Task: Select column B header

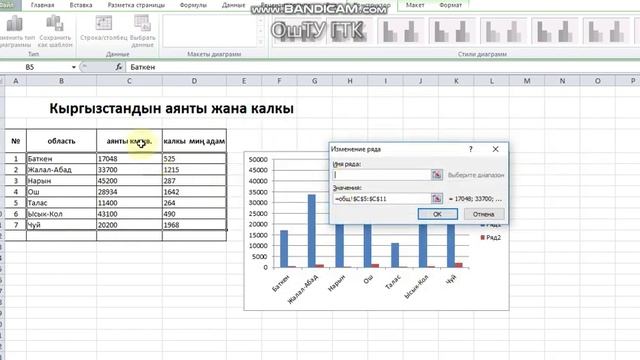Action: pyautogui.click(x=61, y=81)
